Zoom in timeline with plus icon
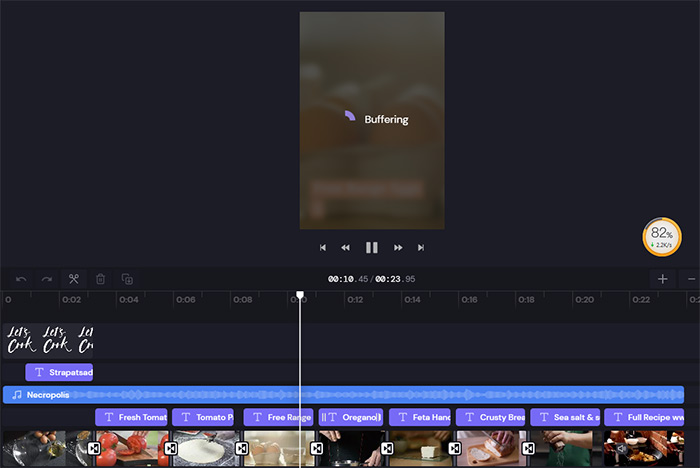The image size is (700, 468). click(x=662, y=279)
